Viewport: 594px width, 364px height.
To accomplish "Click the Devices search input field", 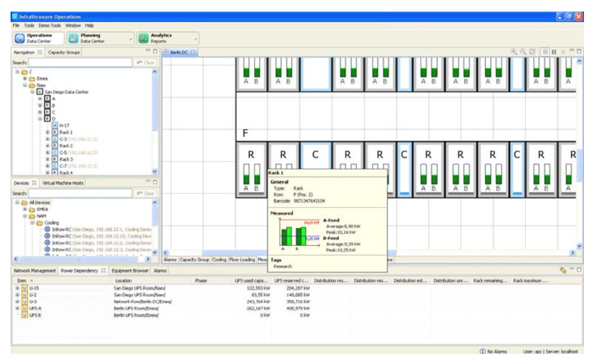I will pos(80,193).
